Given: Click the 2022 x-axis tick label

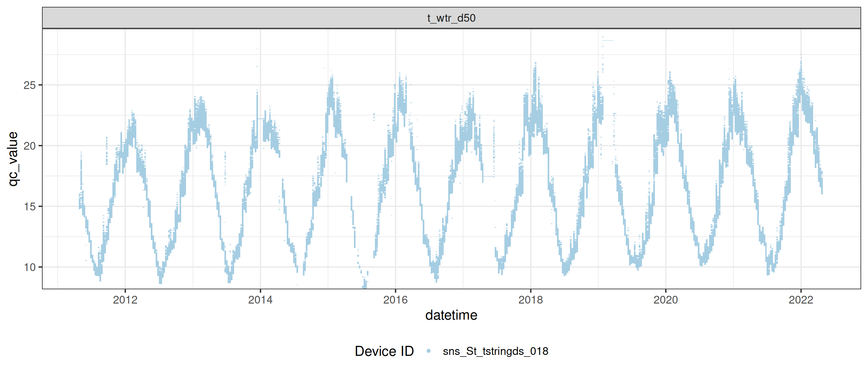Looking at the screenshot, I should pos(801,300).
